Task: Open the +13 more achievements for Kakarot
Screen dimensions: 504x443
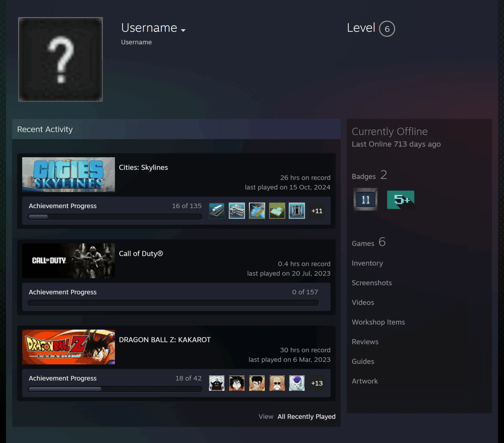Action: pyautogui.click(x=317, y=383)
